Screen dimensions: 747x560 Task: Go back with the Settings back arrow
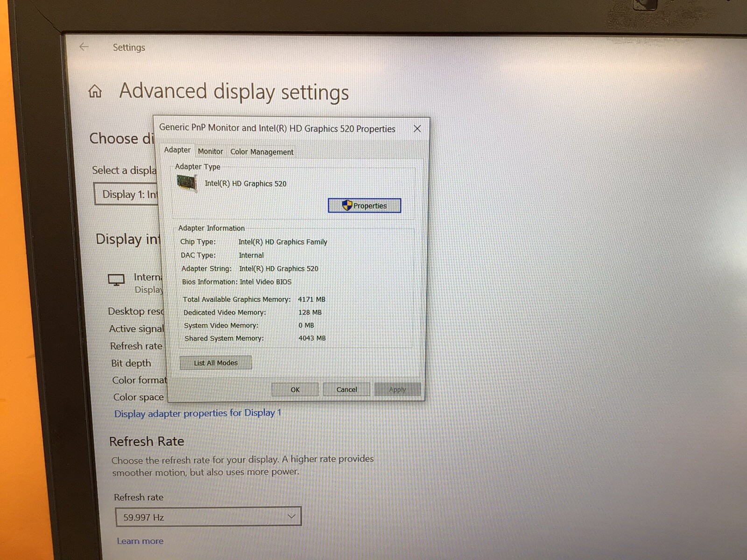point(84,47)
